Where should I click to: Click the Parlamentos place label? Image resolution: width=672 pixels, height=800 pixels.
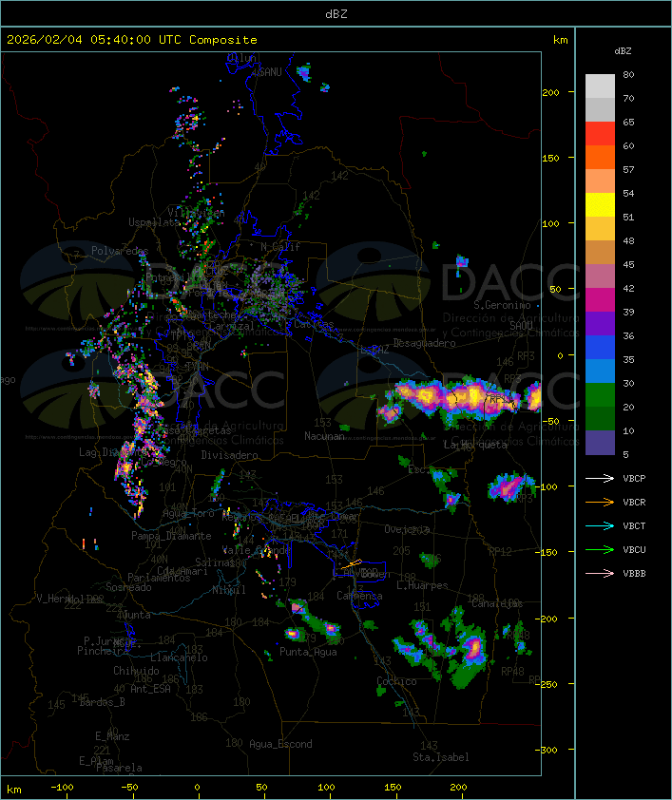pyautogui.click(x=159, y=578)
